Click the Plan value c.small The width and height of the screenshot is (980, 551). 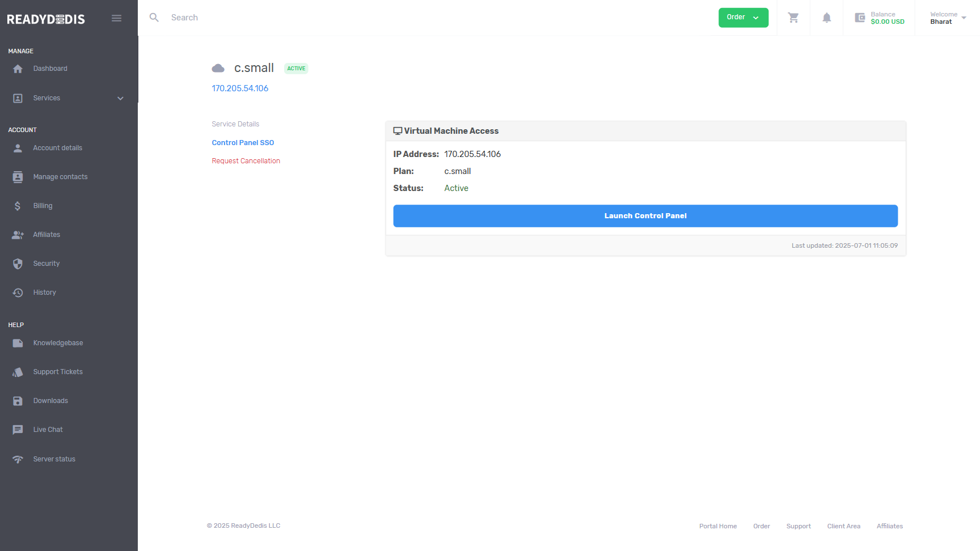(458, 171)
